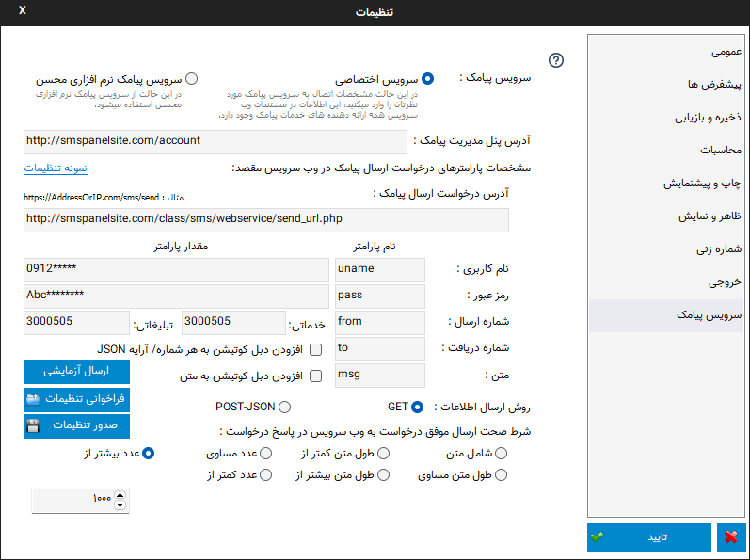The height and width of the screenshot is (560, 750).
Task: Edit the SMS panel address field
Action: [215, 142]
